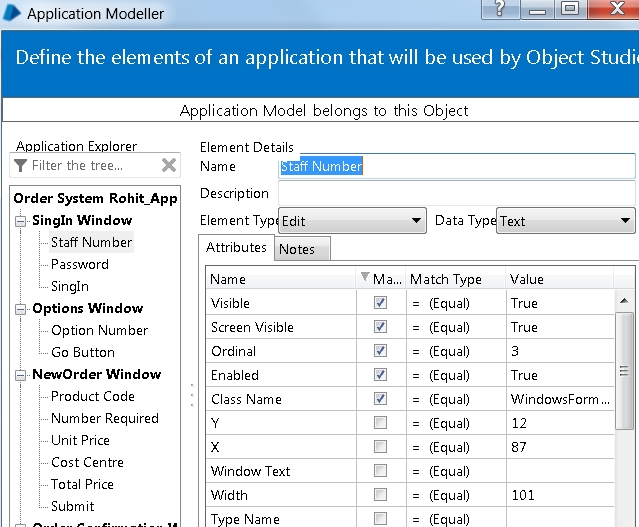Click the filter funnel icon in search box

[20, 165]
